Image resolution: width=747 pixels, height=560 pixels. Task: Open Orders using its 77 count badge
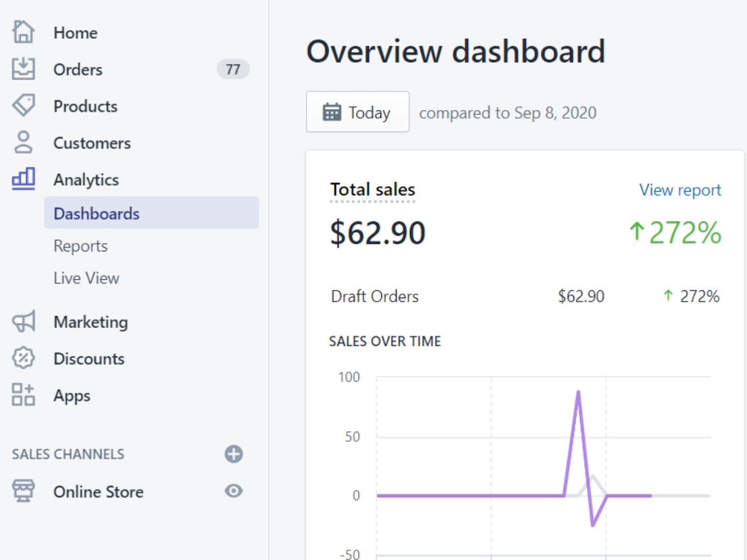[x=233, y=69]
